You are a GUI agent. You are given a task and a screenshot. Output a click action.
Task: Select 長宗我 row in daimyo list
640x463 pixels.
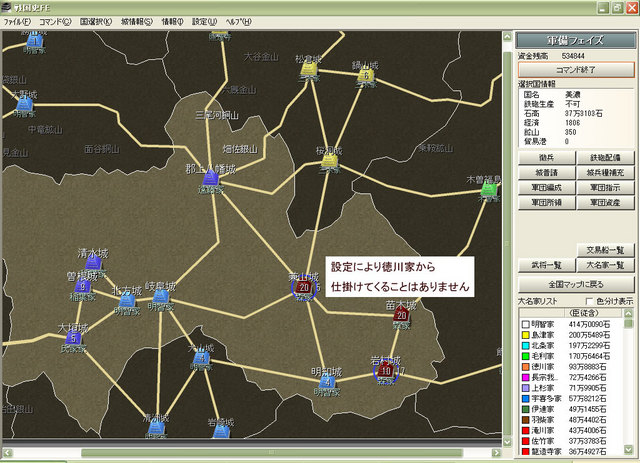[x=571, y=377]
